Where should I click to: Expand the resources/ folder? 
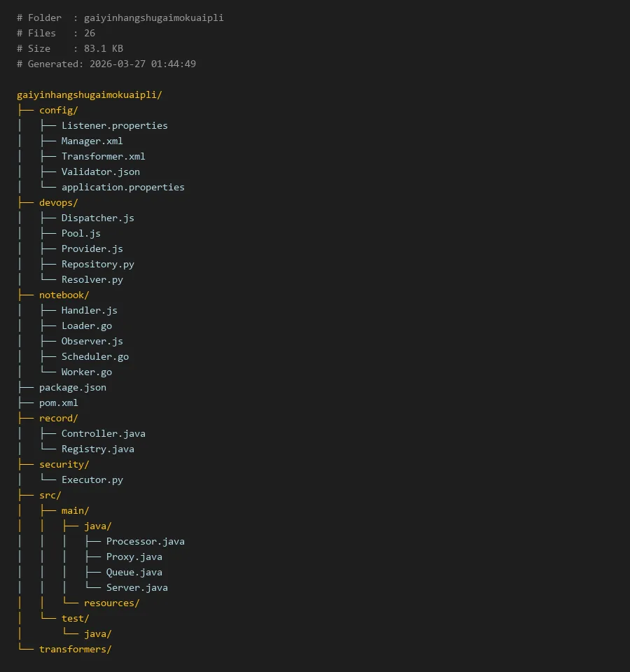point(111,603)
